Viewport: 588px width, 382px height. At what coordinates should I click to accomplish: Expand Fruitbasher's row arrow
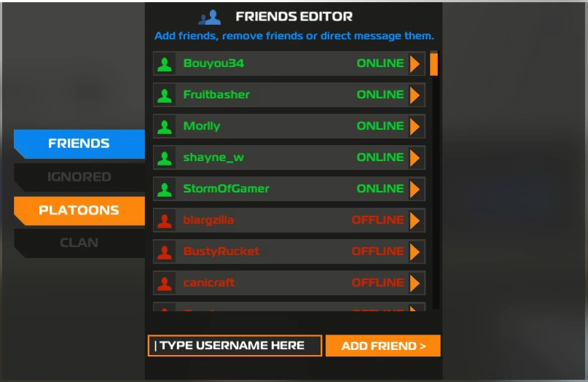415,95
